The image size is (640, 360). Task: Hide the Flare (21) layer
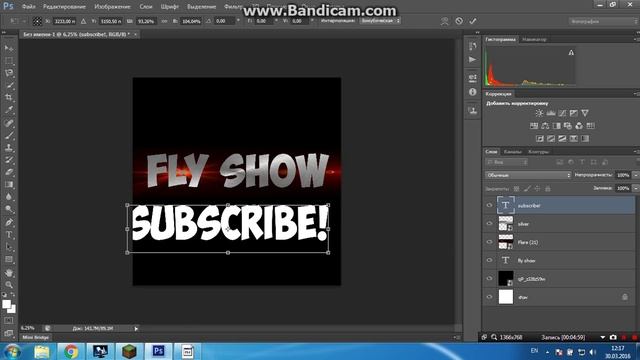(x=489, y=242)
